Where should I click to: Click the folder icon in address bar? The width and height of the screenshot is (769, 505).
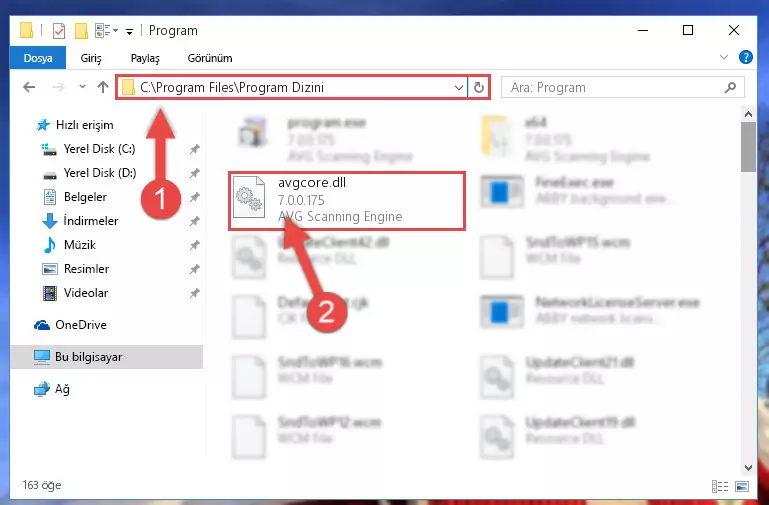(x=128, y=88)
